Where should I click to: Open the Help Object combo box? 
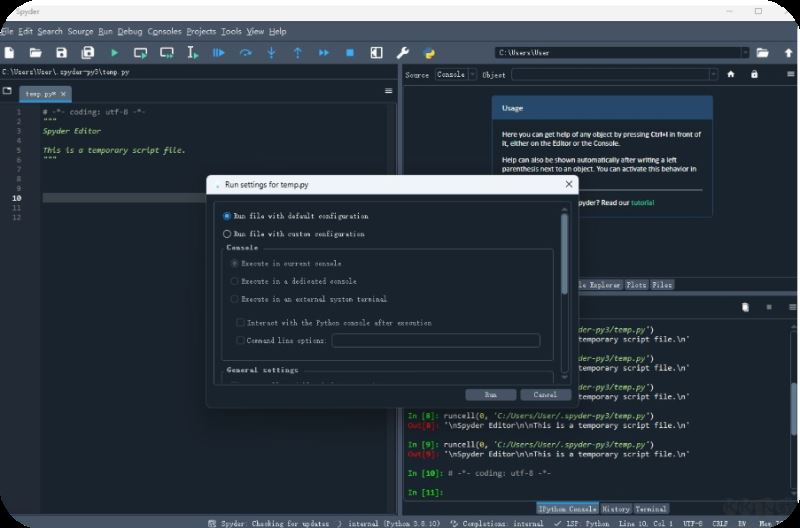coord(614,74)
